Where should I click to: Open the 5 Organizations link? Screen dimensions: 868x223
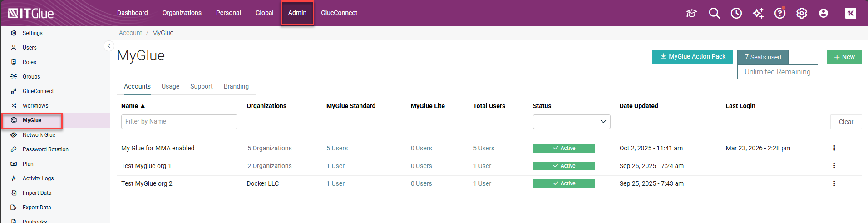tap(270, 148)
